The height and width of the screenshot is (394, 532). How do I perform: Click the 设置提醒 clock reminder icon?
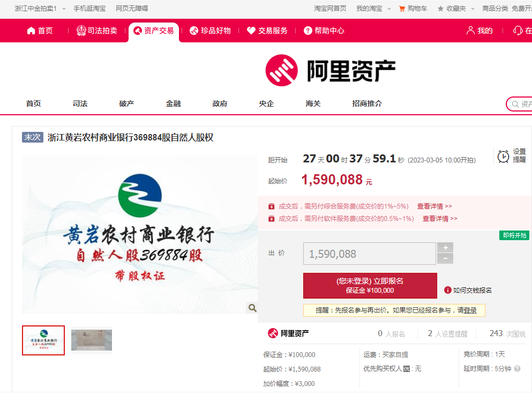click(x=503, y=156)
